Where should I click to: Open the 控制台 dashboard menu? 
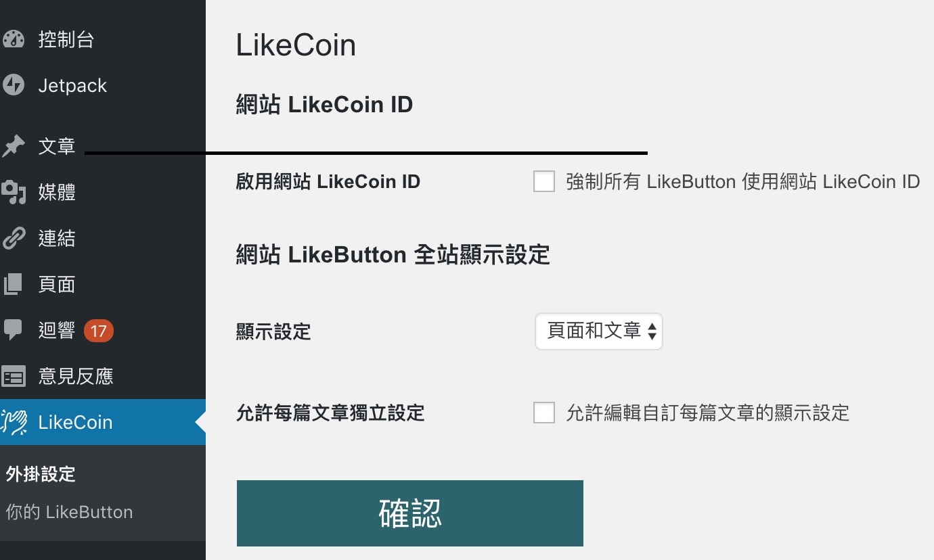(x=66, y=40)
